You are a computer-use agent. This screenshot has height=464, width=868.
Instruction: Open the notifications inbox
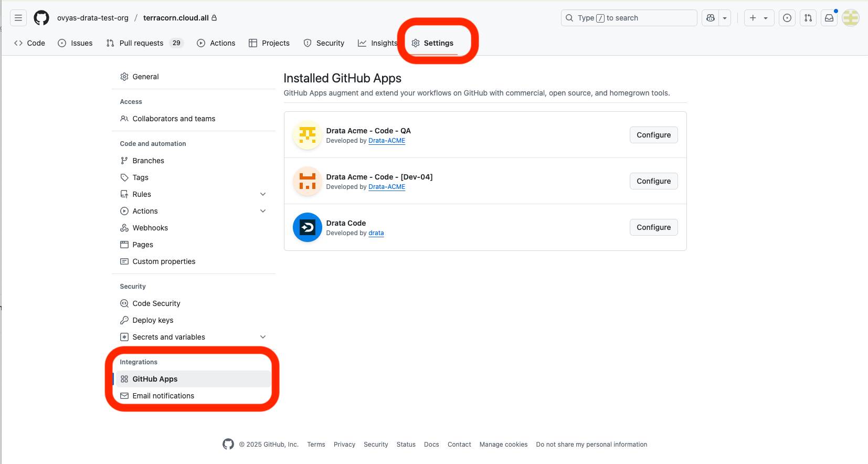(x=829, y=18)
